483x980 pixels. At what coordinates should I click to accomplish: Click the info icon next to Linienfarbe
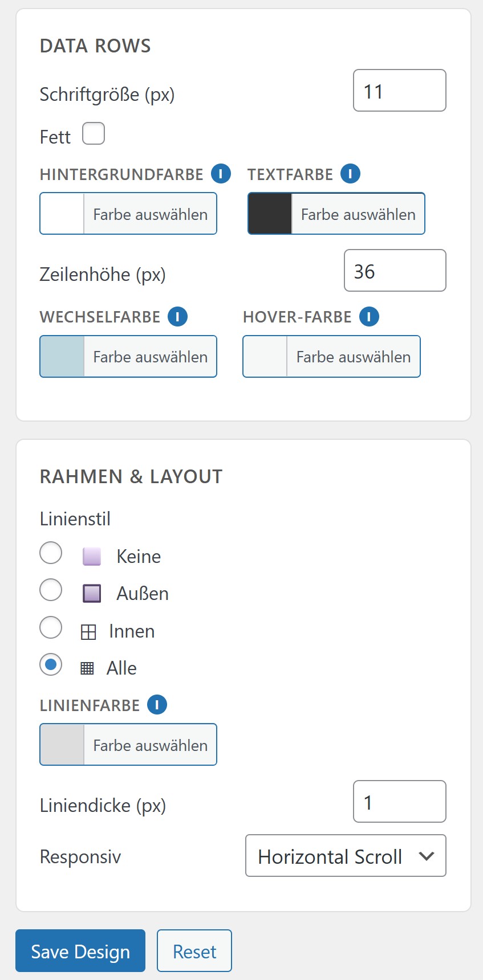point(157,705)
